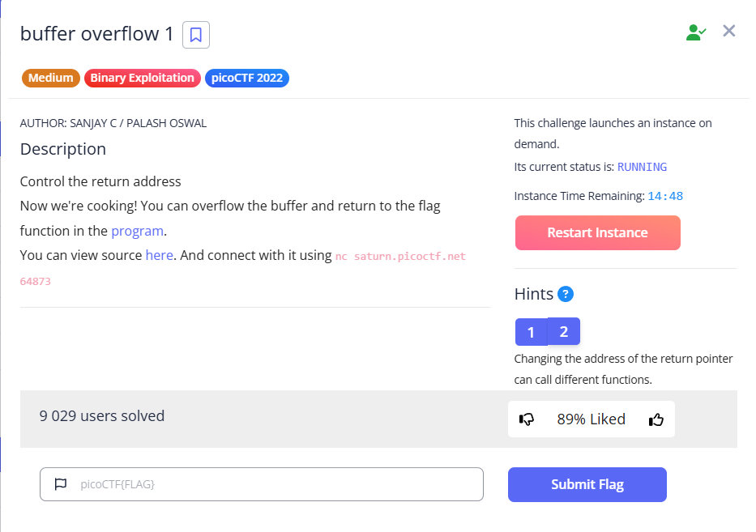Click the thumbs down dislike icon
756x532 pixels.
pos(527,419)
